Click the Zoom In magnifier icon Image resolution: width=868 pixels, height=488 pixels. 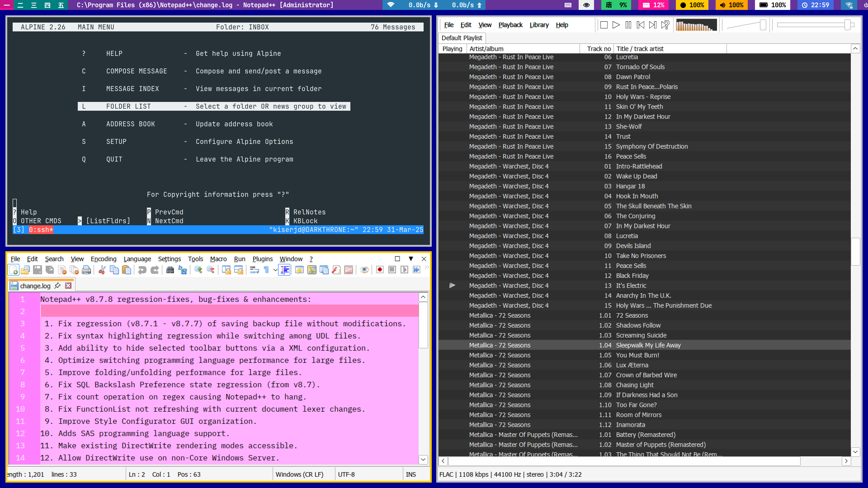click(x=198, y=270)
